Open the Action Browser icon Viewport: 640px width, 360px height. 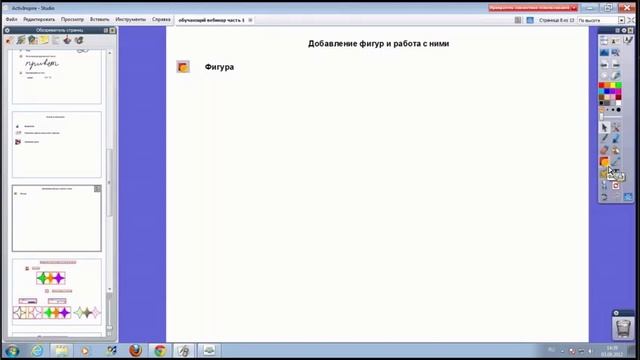pyautogui.click(x=67, y=40)
